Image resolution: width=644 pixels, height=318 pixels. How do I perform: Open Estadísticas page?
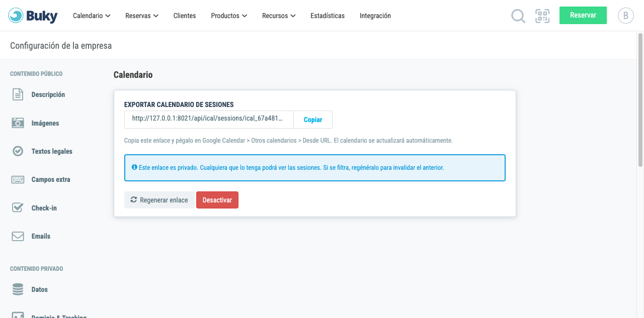click(328, 16)
